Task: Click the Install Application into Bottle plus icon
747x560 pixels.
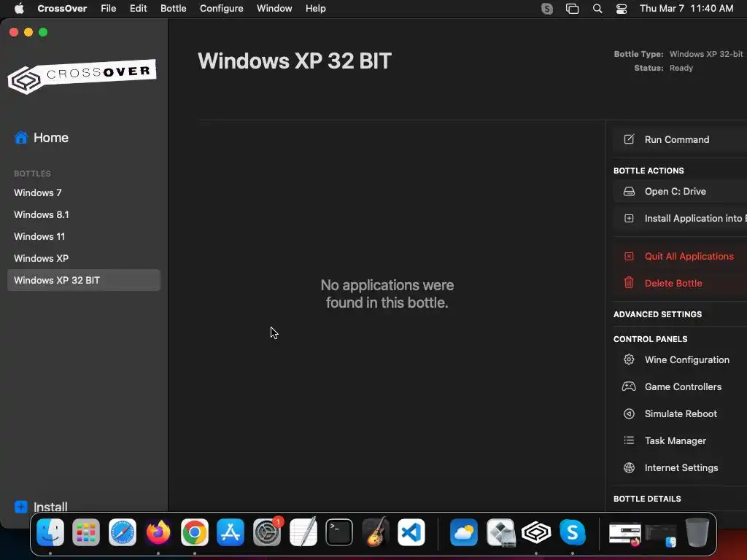Action: tap(629, 218)
